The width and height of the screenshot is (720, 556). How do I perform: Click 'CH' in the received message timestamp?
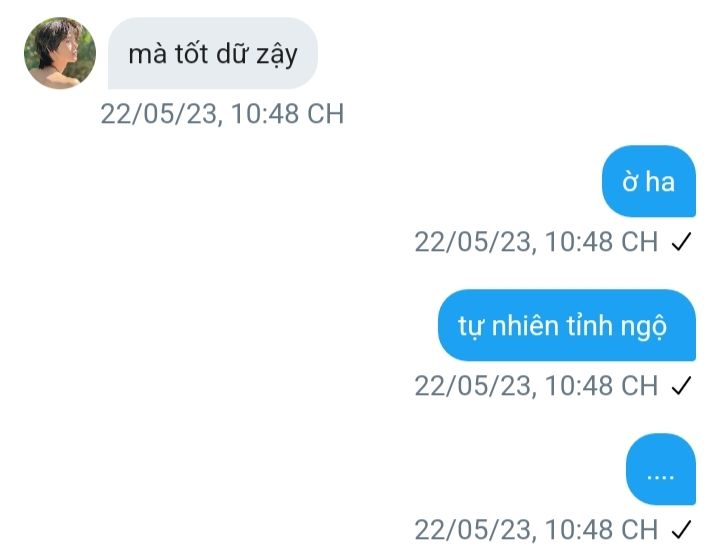326,114
